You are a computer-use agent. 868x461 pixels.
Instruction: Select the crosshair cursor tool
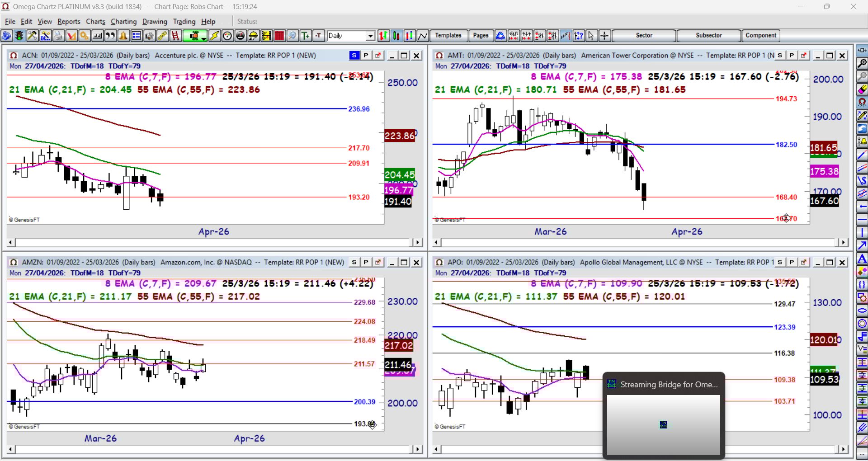tap(604, 36)
